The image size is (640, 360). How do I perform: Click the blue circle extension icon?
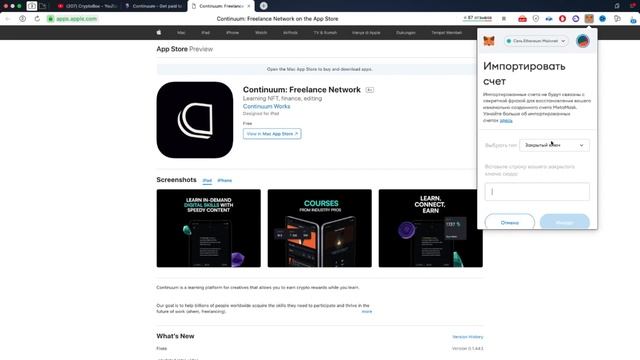pyautogui.click(x=602, y=18)
